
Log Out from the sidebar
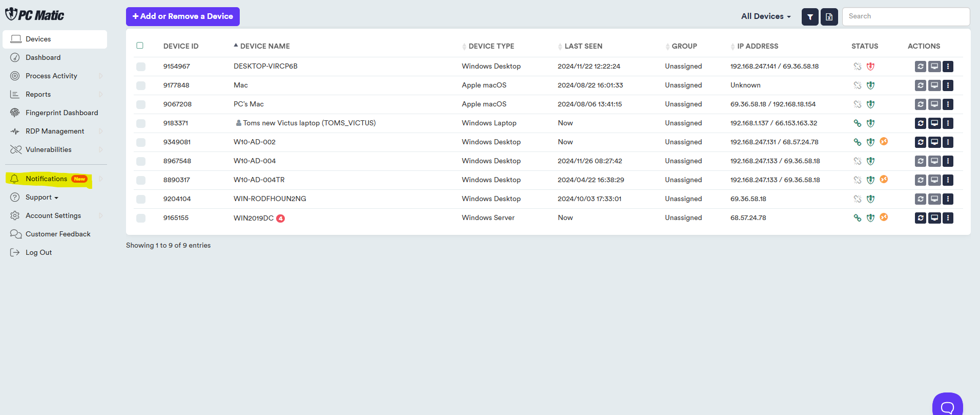tap(38, 253)
